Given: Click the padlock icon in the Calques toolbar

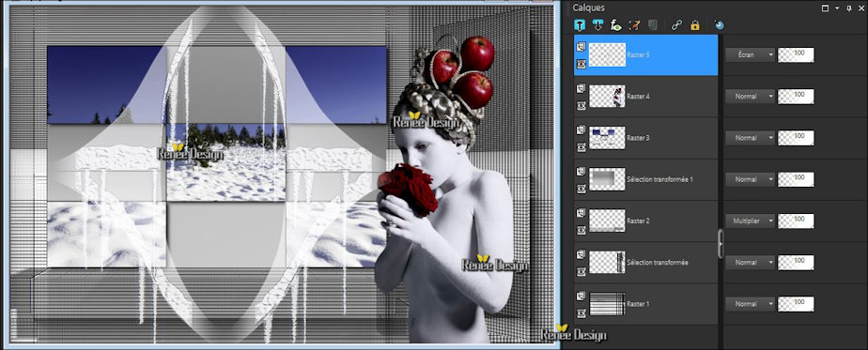Looking at the screenshot, I should coord(695,25).
